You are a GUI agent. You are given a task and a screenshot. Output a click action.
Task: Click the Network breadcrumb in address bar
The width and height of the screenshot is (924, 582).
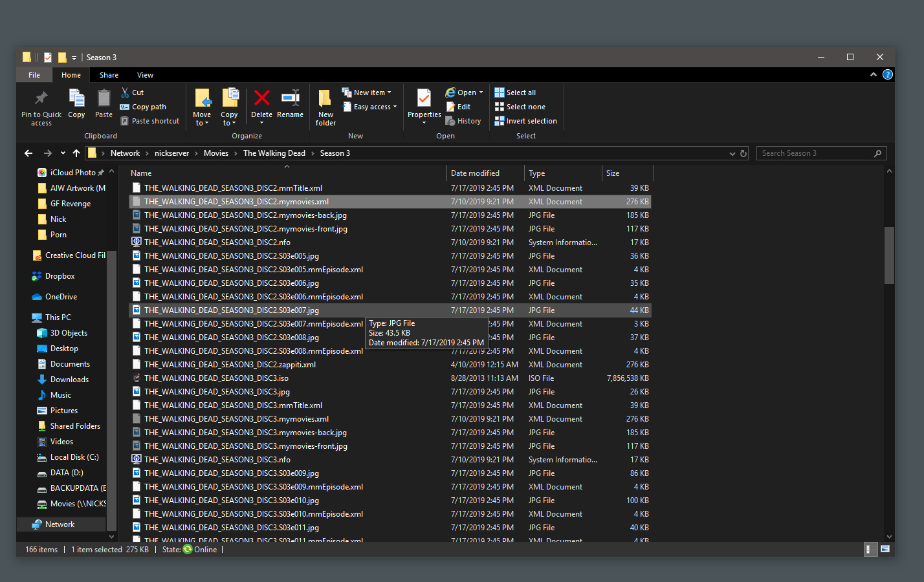(125, 153)
